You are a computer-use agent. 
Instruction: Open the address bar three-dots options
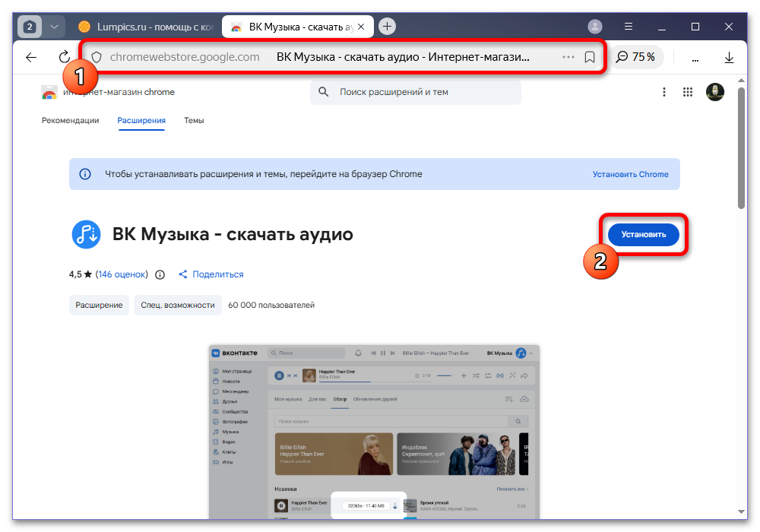[x=568, y=57]
